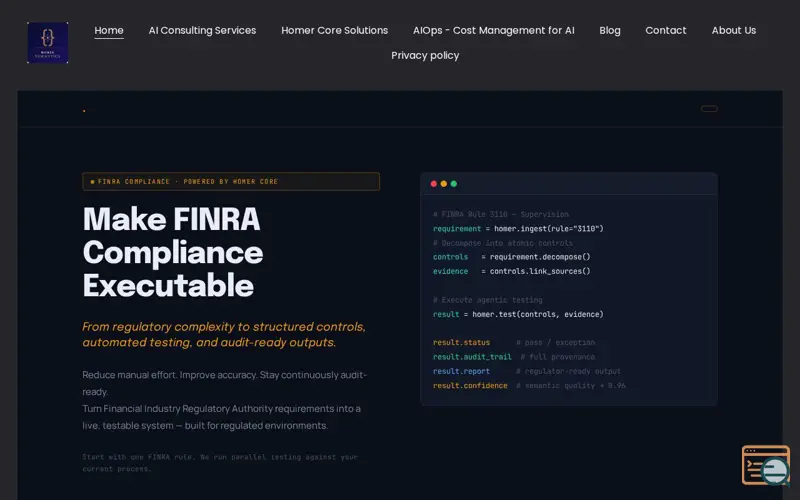Click the small outlined button in hero header bar
The width and height of the screenshot is (800, 500).
coord(709,109)
